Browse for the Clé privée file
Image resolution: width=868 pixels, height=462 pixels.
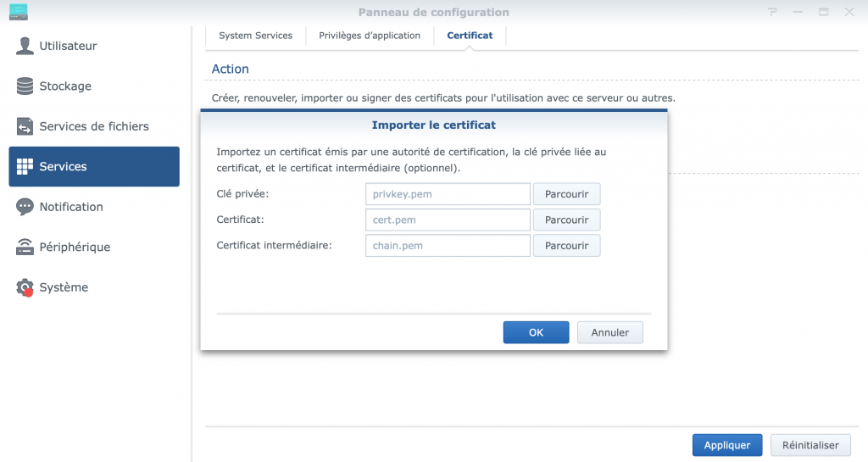(x=566, y=194)
